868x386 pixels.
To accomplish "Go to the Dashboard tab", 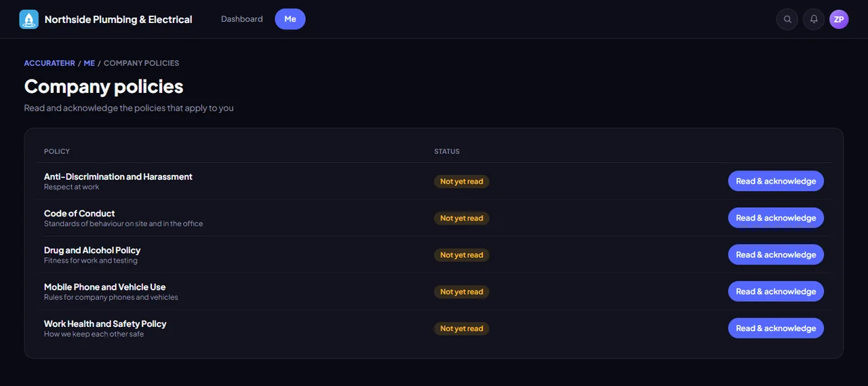I will [x=242, y=19].
